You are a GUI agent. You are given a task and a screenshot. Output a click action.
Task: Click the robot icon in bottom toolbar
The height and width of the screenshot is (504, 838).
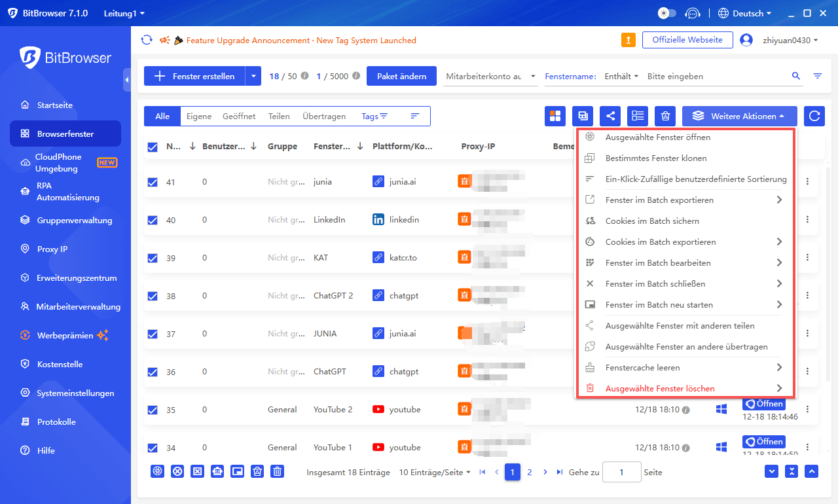pyautogui.click(x=217, y=471)
